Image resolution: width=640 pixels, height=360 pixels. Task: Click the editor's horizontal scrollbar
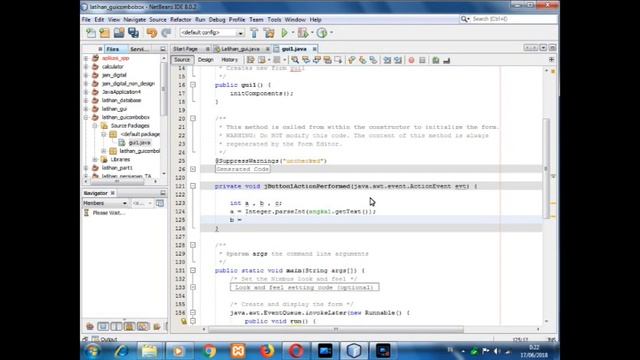point(336,329)
